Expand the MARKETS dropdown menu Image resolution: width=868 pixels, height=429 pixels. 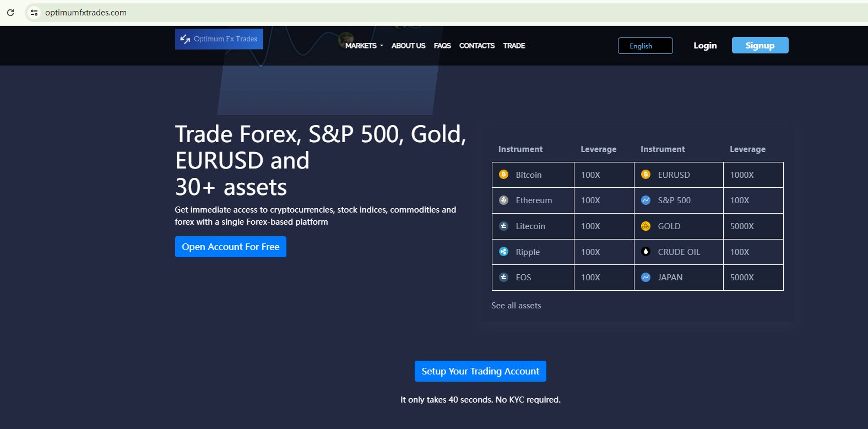364,46
